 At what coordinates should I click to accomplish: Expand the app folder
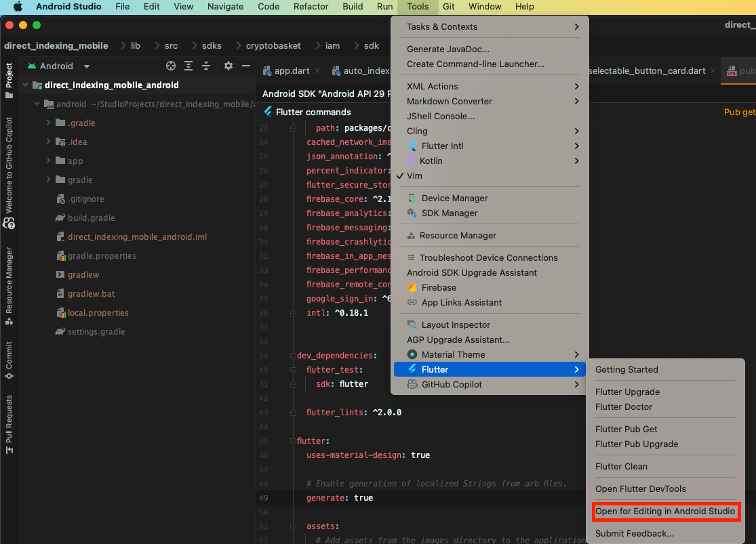click(x=48, y=161)
